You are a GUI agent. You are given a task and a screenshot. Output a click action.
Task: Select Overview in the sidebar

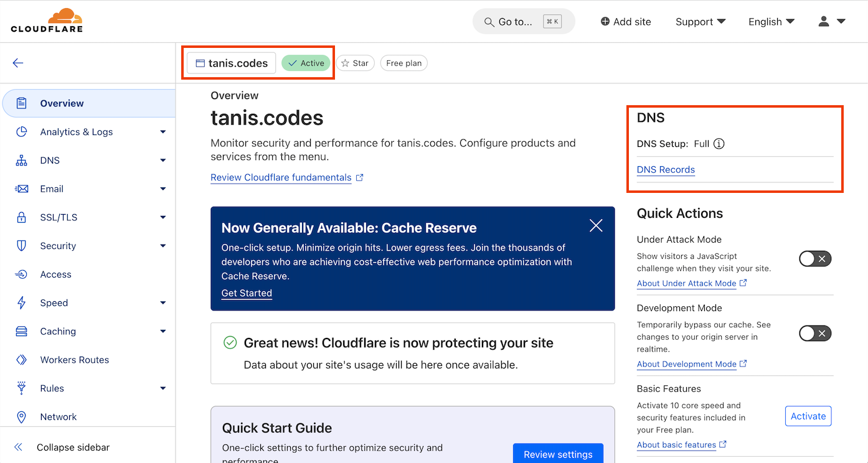coord(62,103)
